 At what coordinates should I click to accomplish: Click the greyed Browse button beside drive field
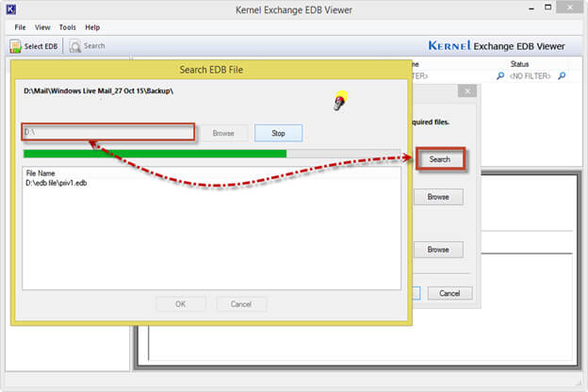click(223, 133)
